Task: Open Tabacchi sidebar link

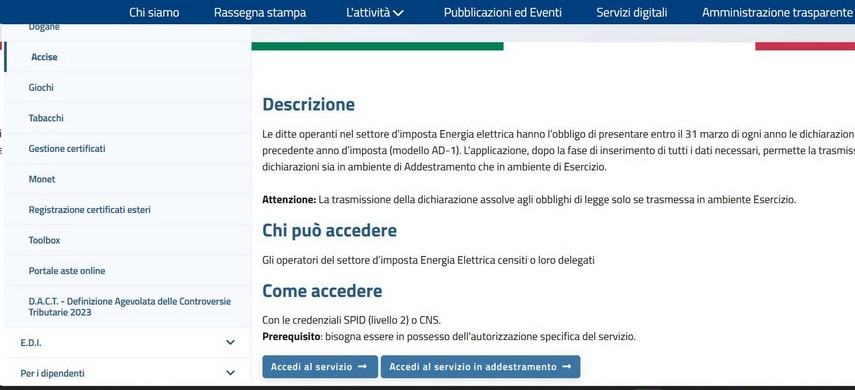Action: pyautogui.click(x=46, y=118)
